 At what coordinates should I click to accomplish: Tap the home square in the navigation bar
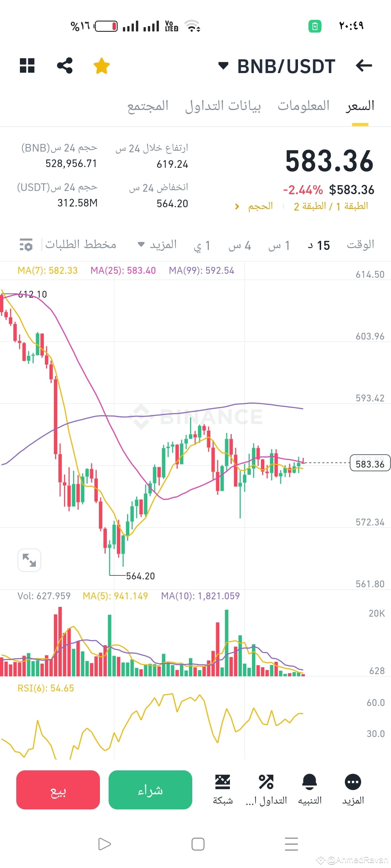198,844
